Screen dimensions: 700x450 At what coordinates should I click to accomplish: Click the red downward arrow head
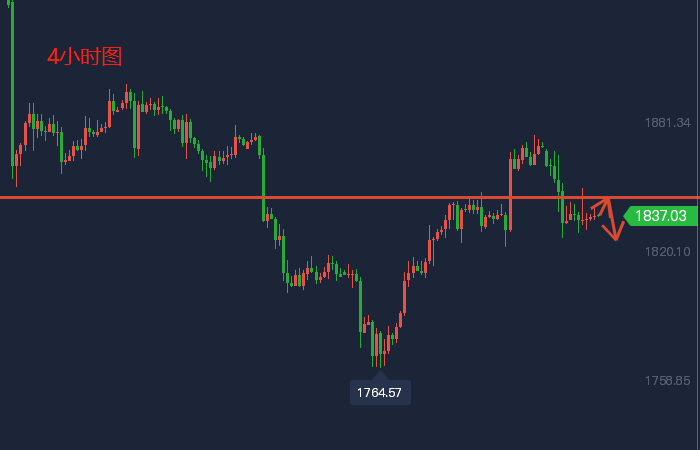[616, 236]
